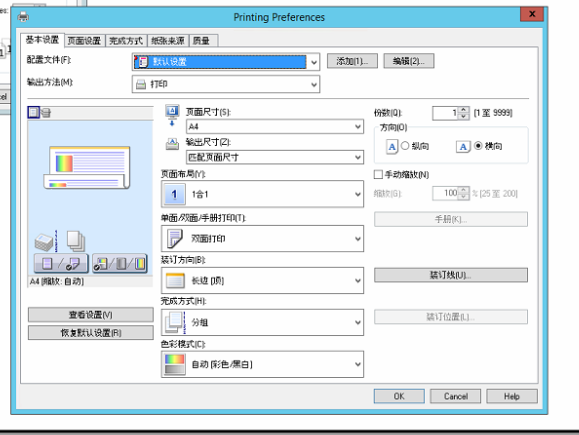The image size is (579, 435).
Task: Click the color mode preview toggle icon
Action: click(120, 263)
